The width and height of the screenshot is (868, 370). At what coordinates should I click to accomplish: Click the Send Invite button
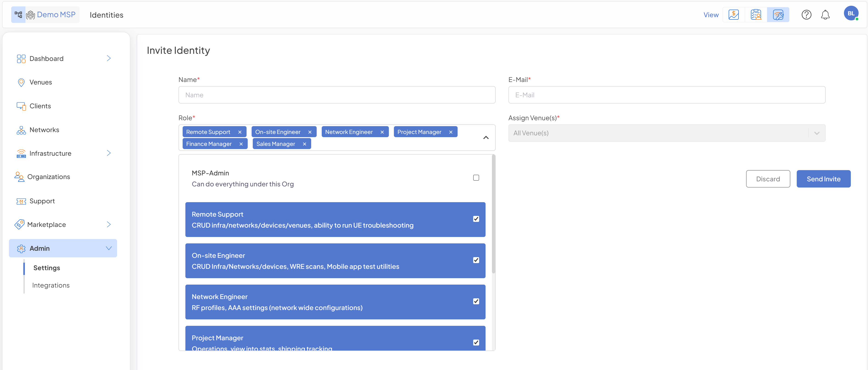823,179
